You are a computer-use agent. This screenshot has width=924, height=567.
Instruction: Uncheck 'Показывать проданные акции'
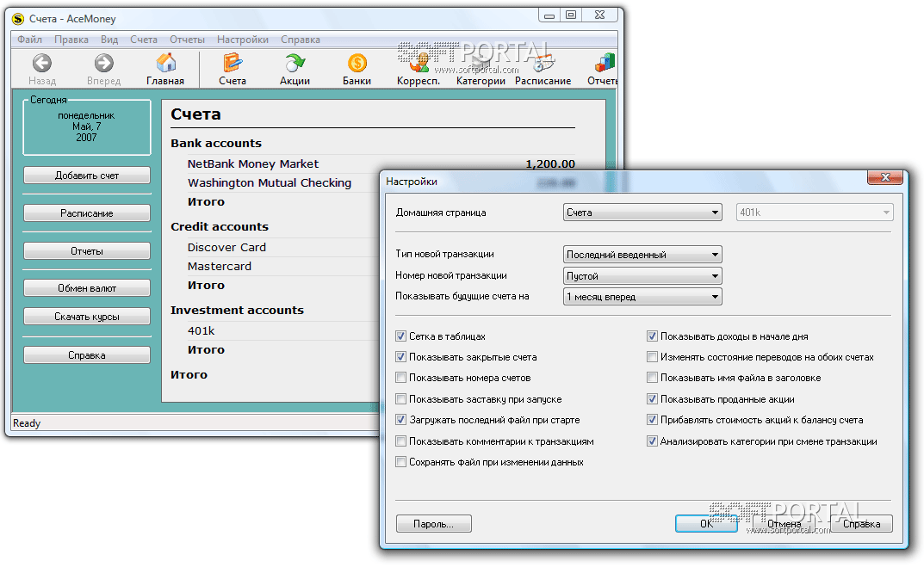click(652, 399)
